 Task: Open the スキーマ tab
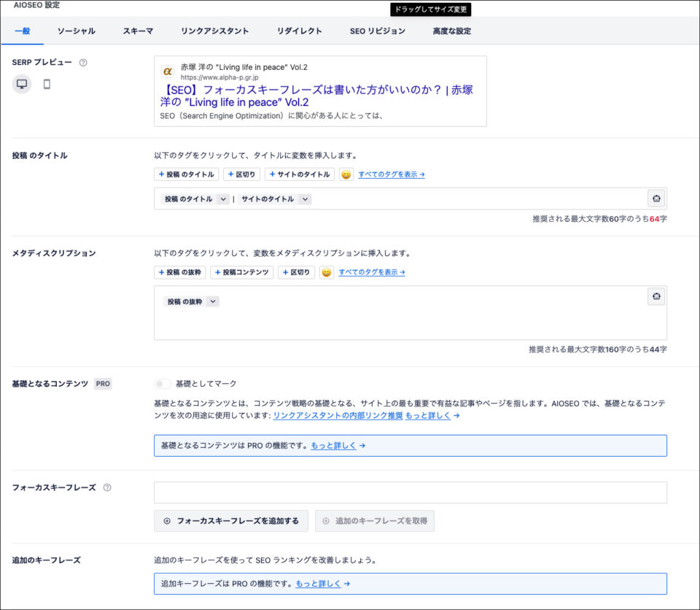[138, 31]
